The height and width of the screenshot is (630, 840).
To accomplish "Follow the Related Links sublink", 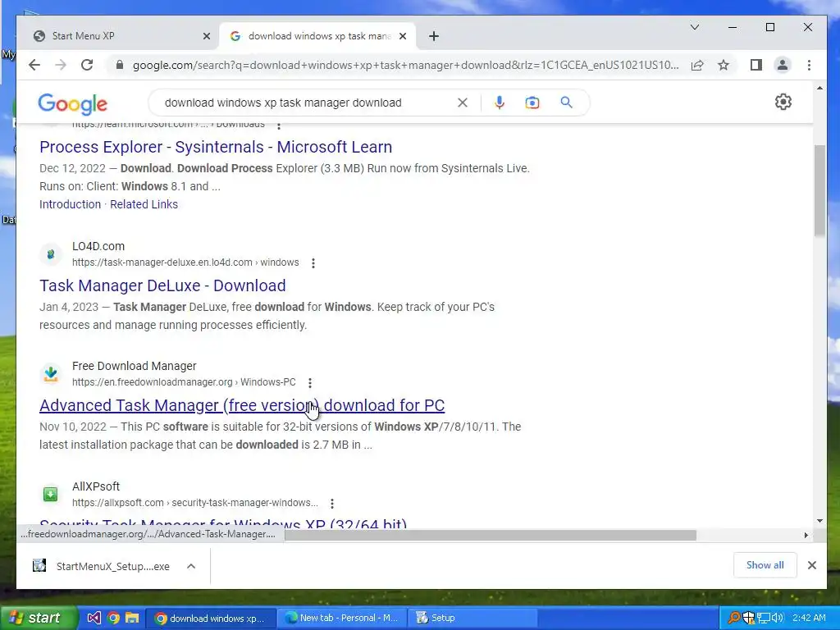I will (144, 204).
